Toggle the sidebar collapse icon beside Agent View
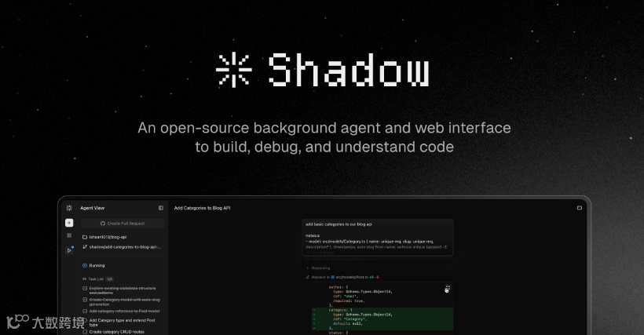Screen dimensions: 644x335 160,208
